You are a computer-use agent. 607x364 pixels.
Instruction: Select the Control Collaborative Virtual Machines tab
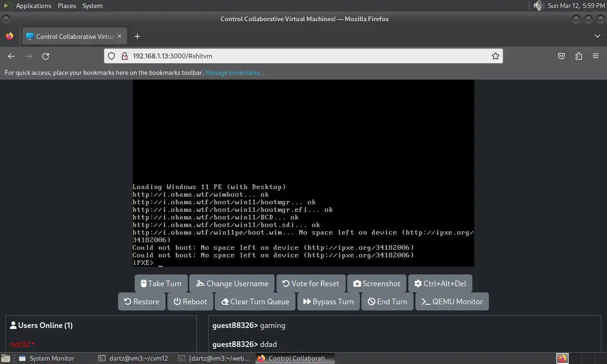coord(74,36)
